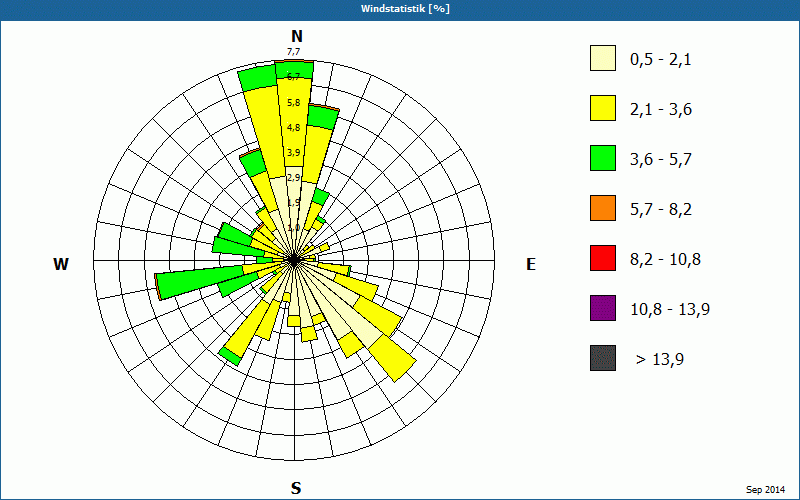Click the legend label '8,2 - 10,8'
The image size is (800, 500).
click(665, 260)
